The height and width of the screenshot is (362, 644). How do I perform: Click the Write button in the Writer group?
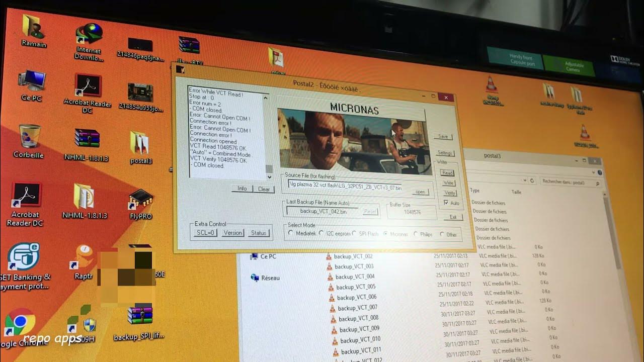point(448,183)
